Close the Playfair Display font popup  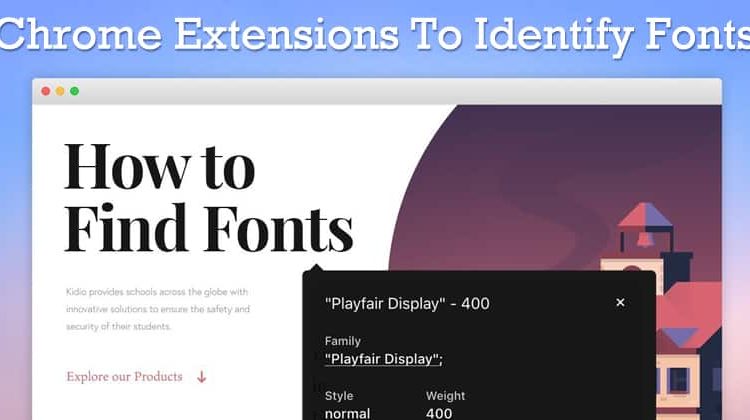pos(620,303)
